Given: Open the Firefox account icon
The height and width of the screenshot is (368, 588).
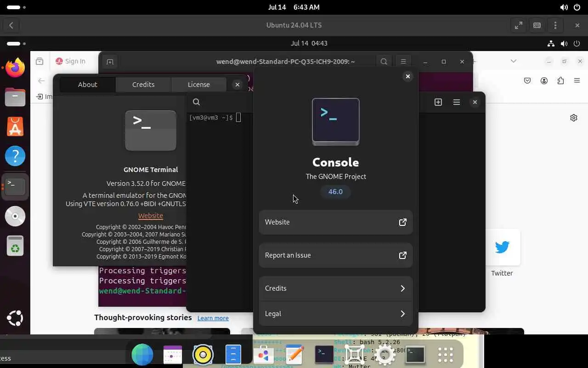Looking at the screenshot, I should coord(544,81).
